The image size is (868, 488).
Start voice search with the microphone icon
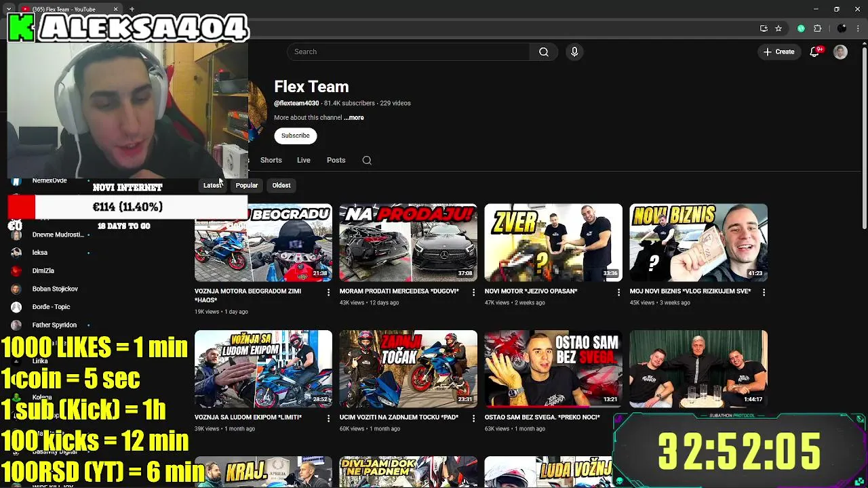[574, 52]
